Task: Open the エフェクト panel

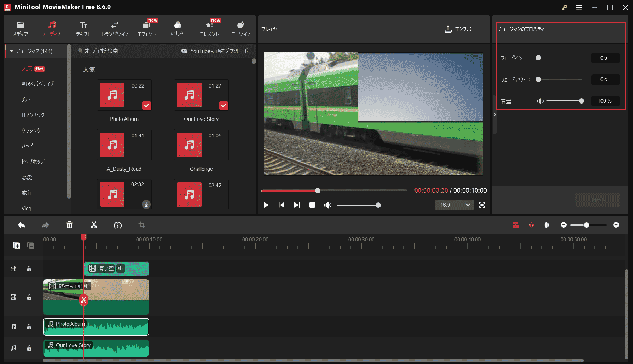Action: (147, 28)
